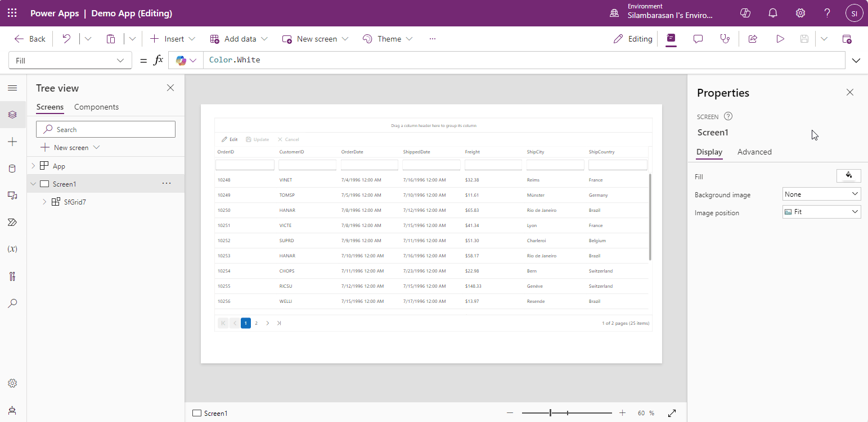The width and height of the screenshot is (868, 422).
Task: Expand the App tree node
Action: point(33,166)
